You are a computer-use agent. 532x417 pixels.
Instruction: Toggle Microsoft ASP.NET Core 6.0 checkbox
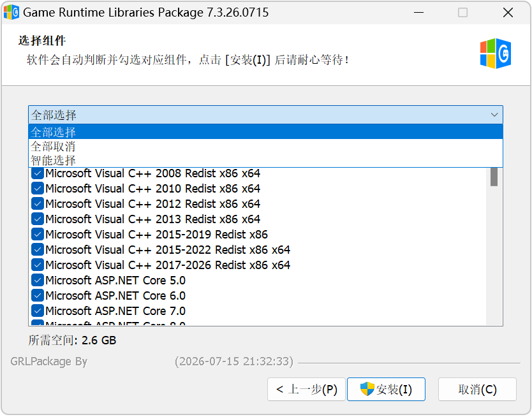pyautogui.click(x=38, y=296)
